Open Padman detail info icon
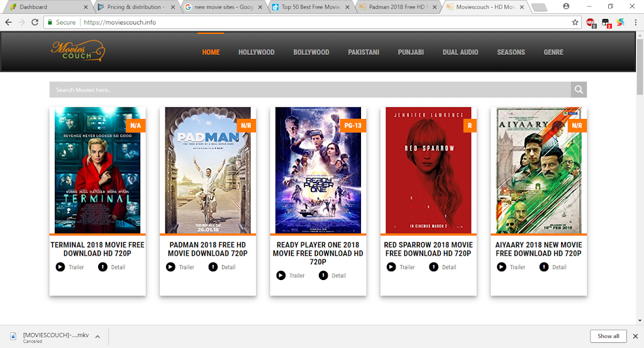Screen dimensions: 644x348 click(x=213, y=267)
